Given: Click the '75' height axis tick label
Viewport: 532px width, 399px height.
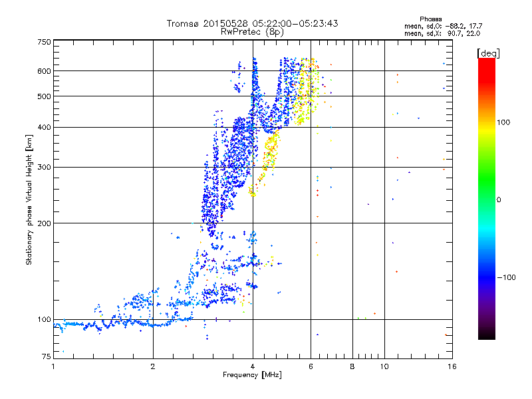Looking at the screenshot, I should pos(46,356).
